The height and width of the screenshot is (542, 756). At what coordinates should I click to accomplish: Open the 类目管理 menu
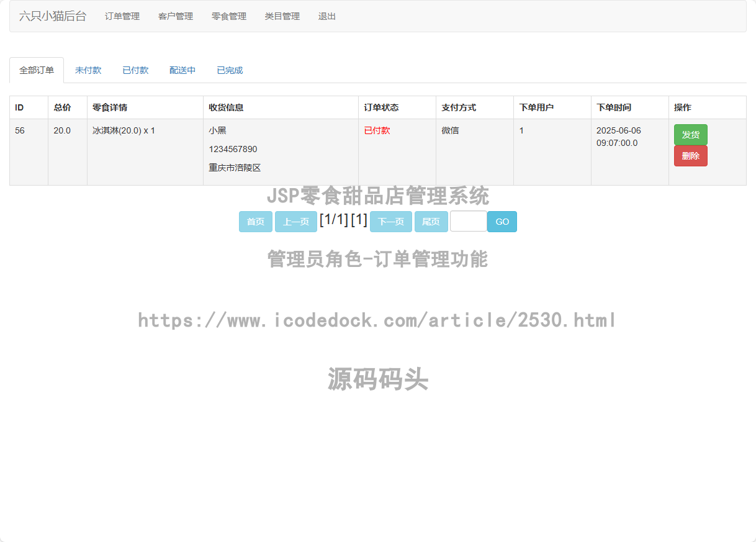point(282,16)
